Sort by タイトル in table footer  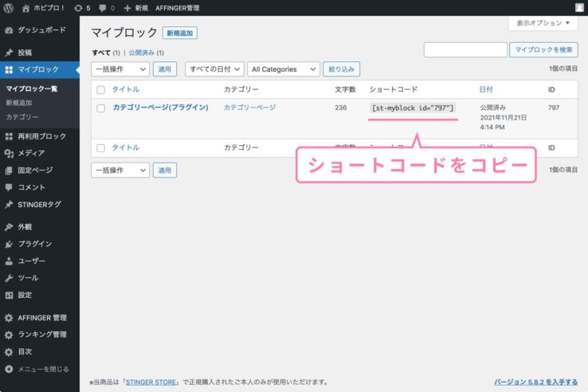pos(126,147)
